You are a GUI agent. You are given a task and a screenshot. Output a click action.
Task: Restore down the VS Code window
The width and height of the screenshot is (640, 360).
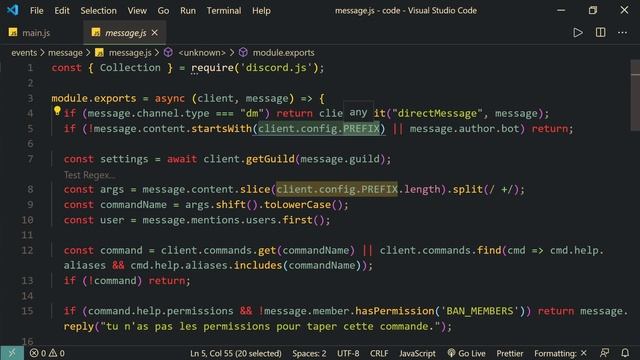(593, 10)
